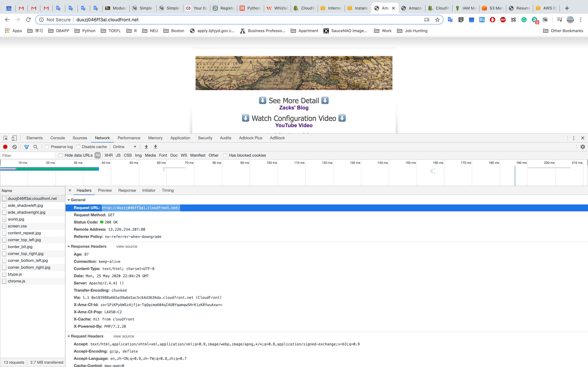
Task: Click the network Filter text field
Action: tap(28, 156)
